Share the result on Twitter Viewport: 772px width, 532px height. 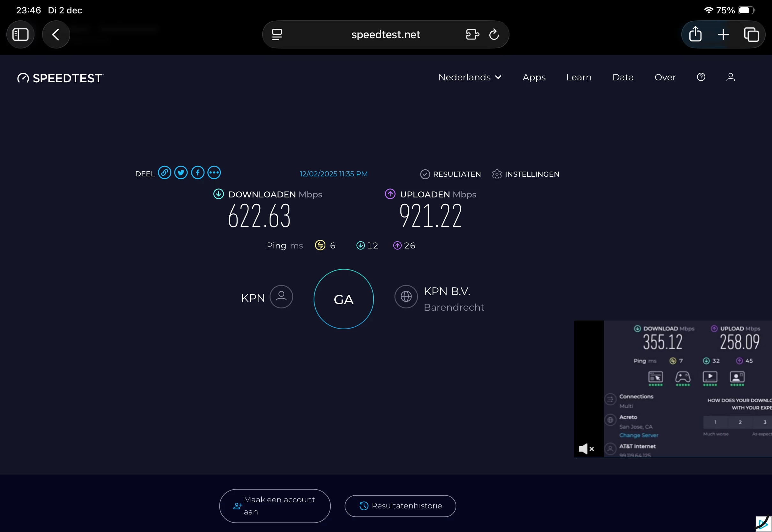181,173
